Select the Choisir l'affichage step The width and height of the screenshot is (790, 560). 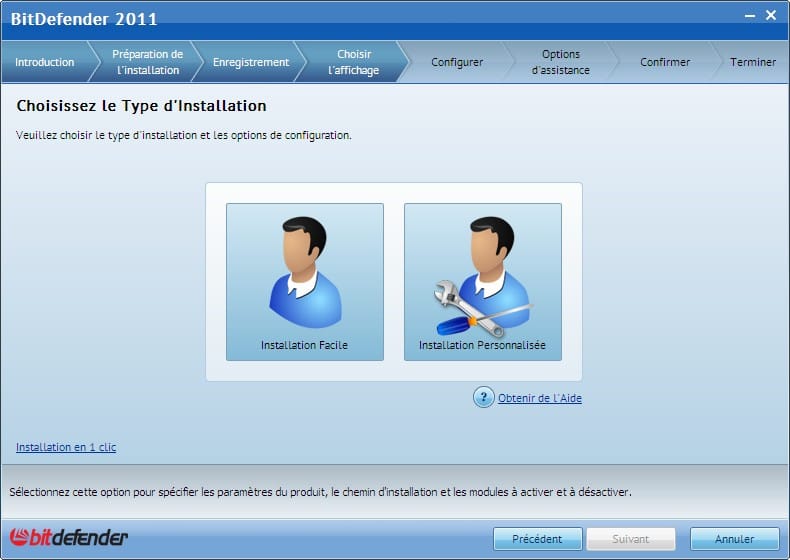coord(354,62)
